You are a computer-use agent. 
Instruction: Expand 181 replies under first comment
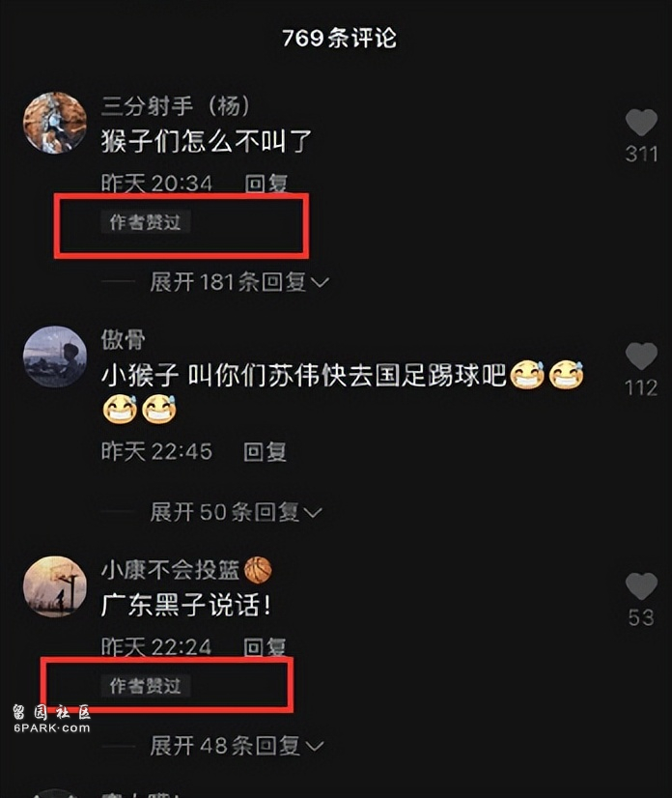239,282
